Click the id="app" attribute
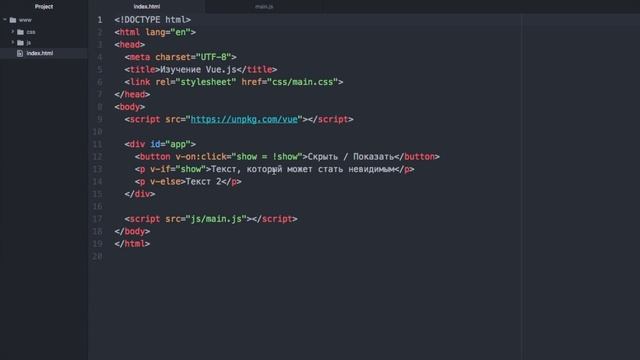640x360 pixels. [170, 144]
